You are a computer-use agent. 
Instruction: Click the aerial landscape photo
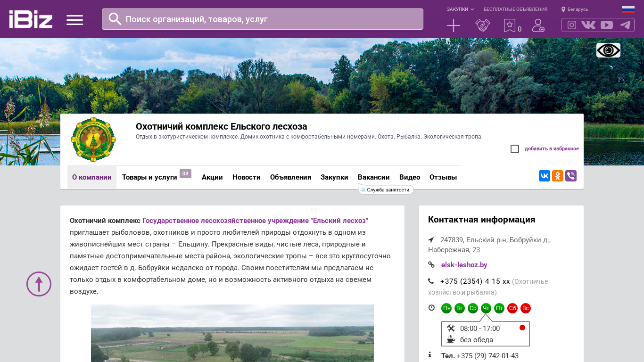(x=232, y=333)
